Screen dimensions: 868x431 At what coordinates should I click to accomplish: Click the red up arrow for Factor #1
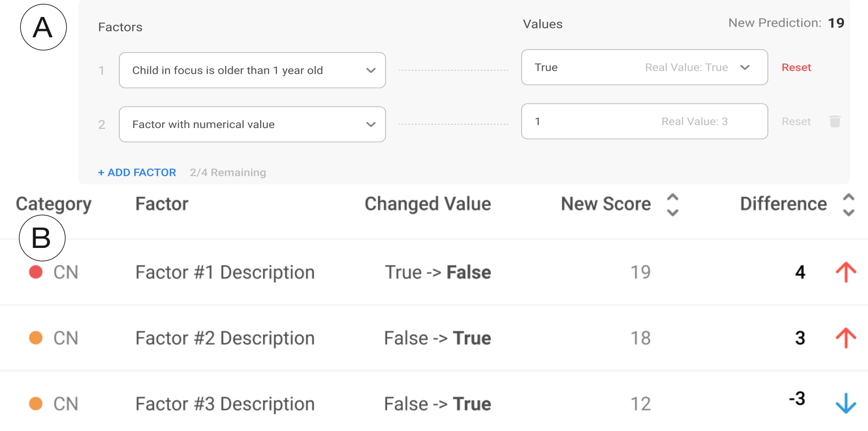click(x=846, y=272)
